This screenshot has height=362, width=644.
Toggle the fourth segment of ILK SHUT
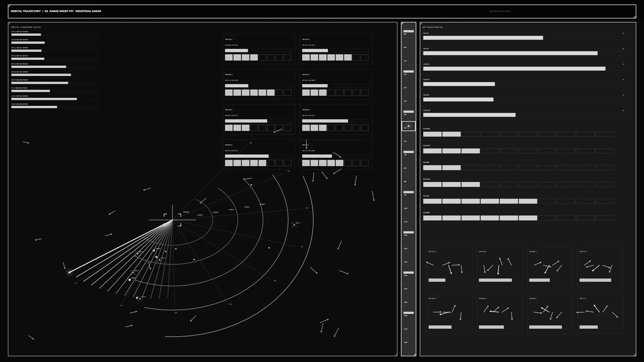[x=490, y=151]
